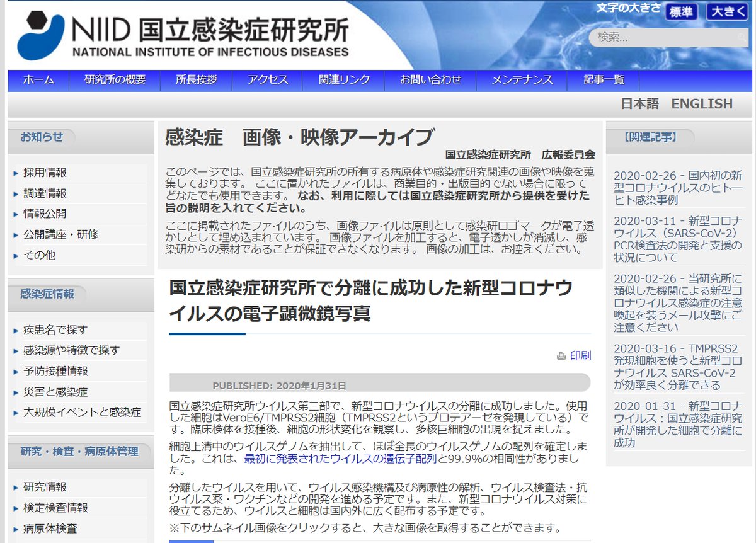Click the PUBLISHED: 2020年1月31日 date text

279,386
